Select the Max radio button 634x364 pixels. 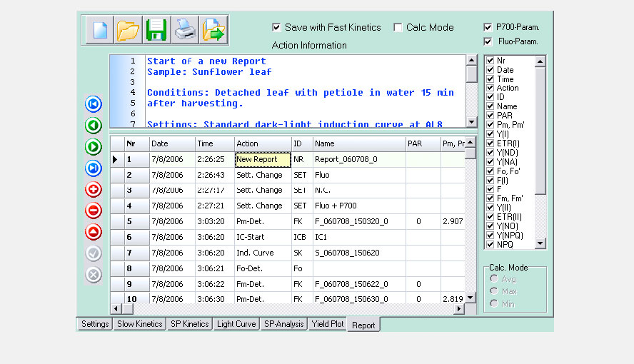[493, 291]
